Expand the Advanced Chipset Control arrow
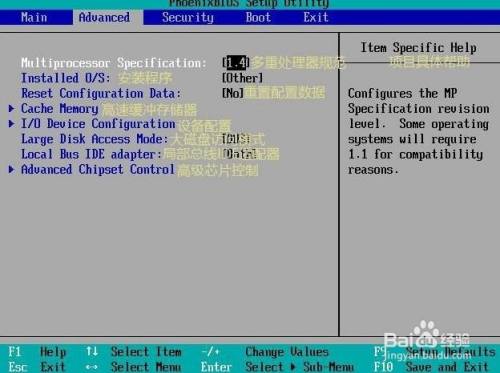Viewport: 500px width, 373px height. pyautogui.click(x=12, y=169)
